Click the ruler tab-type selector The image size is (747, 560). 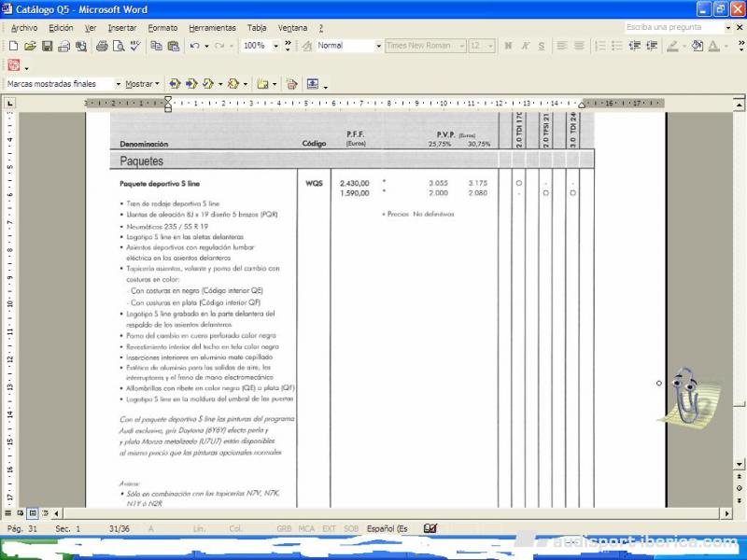click(9, 103)
